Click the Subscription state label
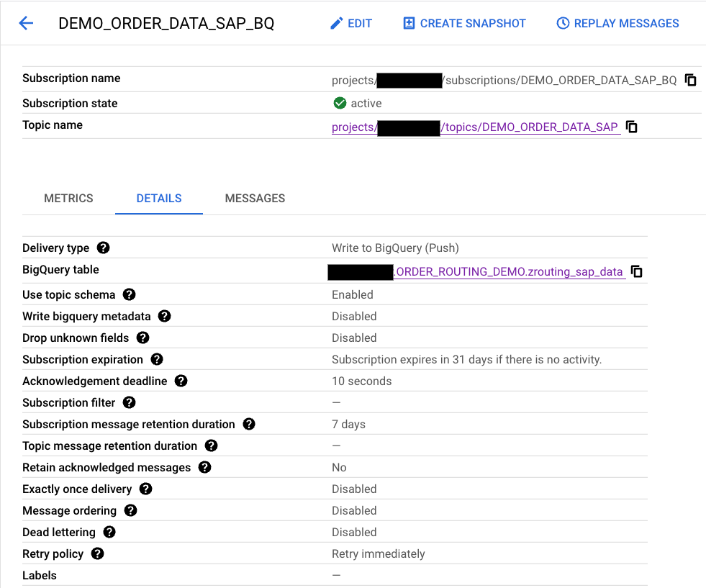 [70, 104]
